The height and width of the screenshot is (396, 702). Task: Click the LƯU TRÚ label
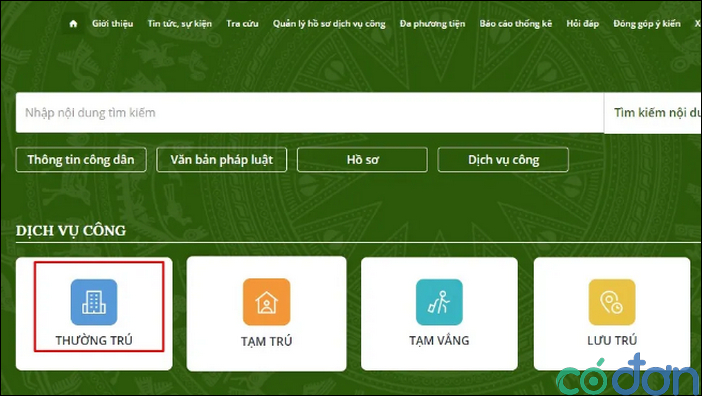pos(612,340)
